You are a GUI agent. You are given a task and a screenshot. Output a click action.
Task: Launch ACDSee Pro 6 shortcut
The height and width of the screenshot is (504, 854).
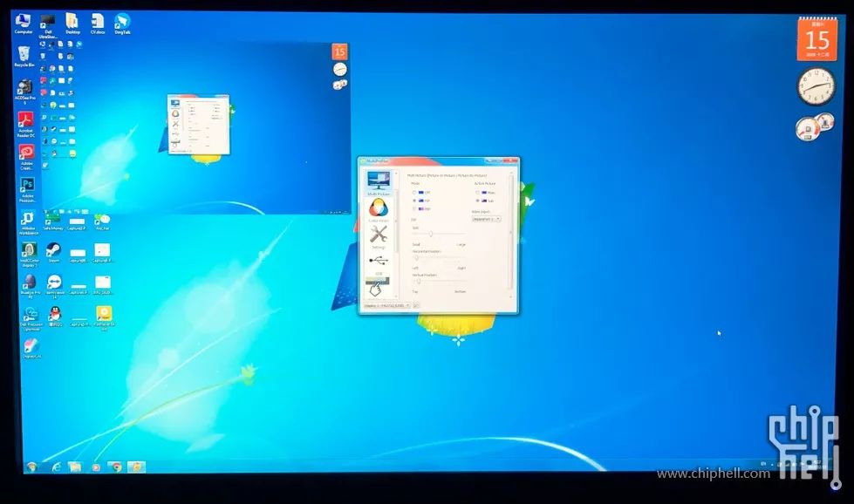(x=25, y=92)
